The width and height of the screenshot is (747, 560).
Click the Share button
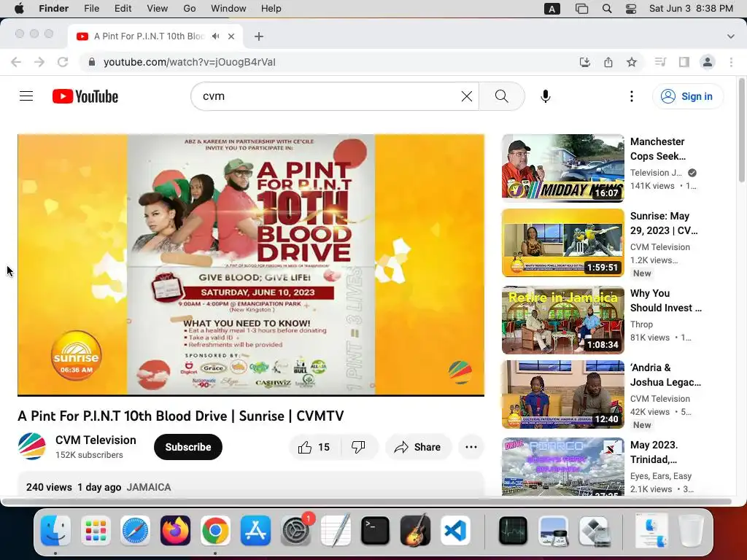coord(418,447)
